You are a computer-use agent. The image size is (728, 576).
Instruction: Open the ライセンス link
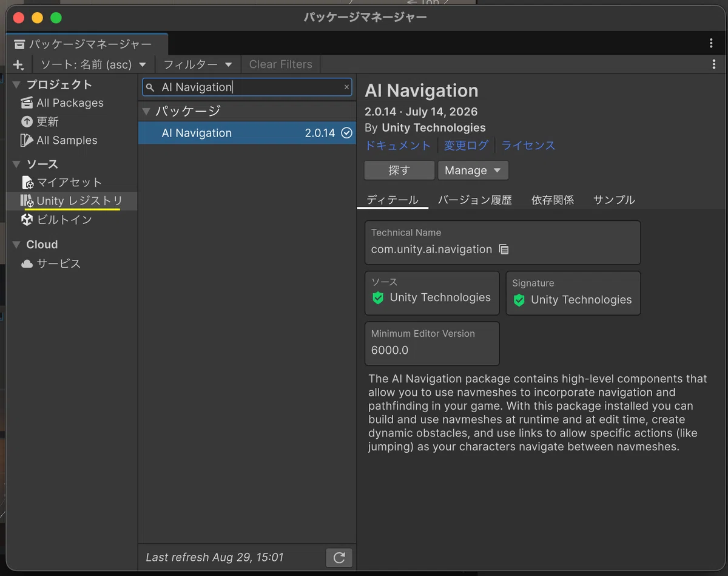pyautogui.click(x=528, y=146)
